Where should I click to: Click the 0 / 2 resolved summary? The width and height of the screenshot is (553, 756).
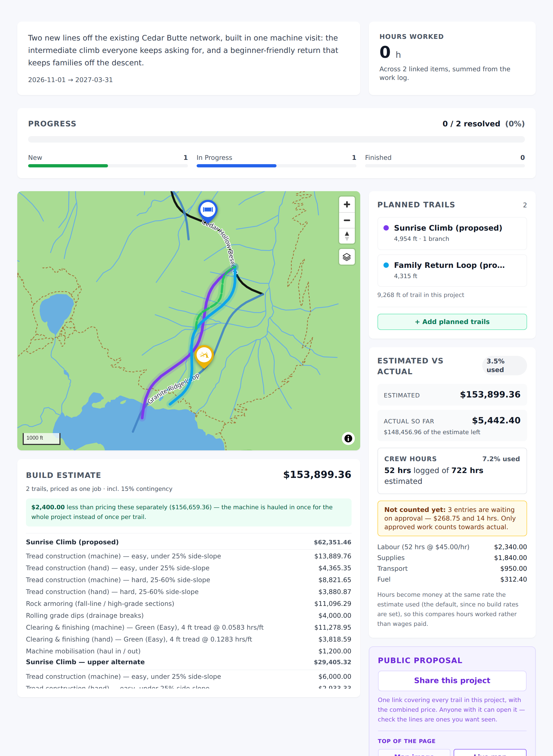click(483, 124)
